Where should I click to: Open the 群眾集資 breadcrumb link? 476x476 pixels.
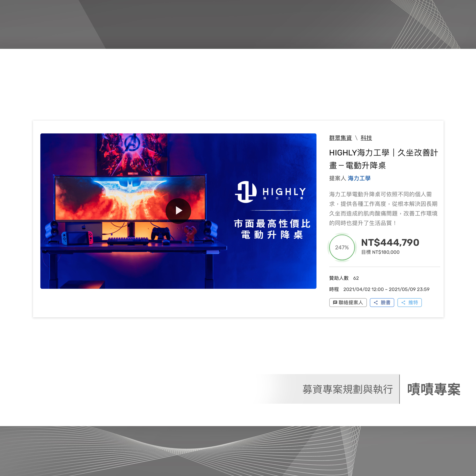pos(340,138)
